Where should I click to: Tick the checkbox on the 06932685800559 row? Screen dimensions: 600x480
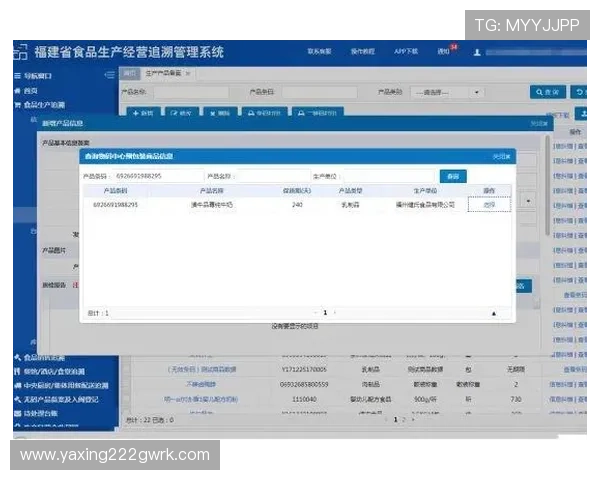click(x=126, y=384)
